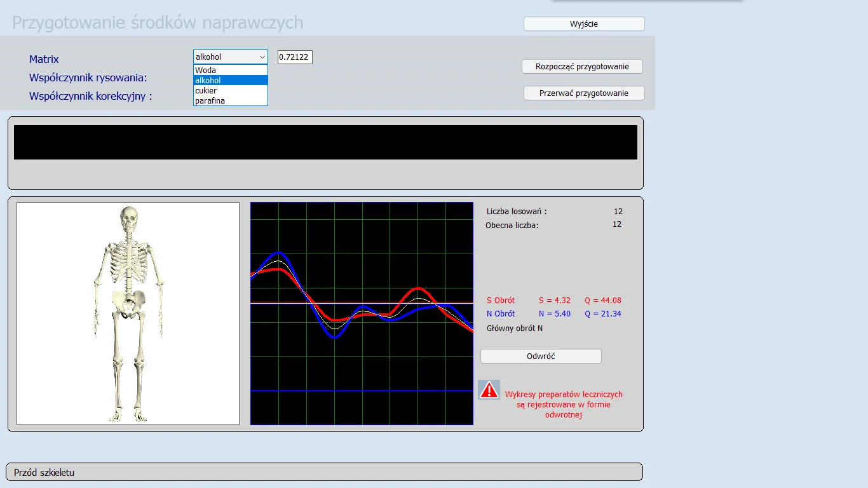Click the skeleton's skull
This screenshot has width=868, height=488.
[x=129, y=219]
